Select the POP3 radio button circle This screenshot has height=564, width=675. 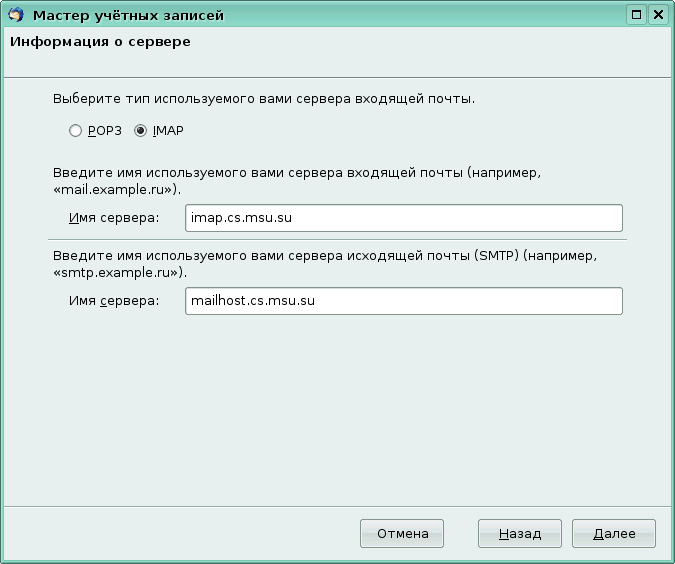coord(75,131)
